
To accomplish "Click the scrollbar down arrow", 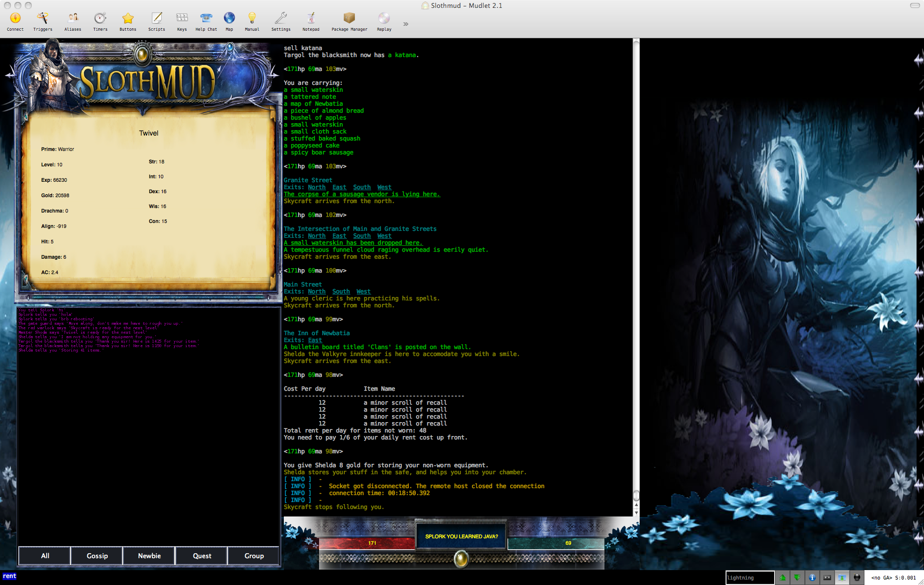I will click(x=636, y=512).
